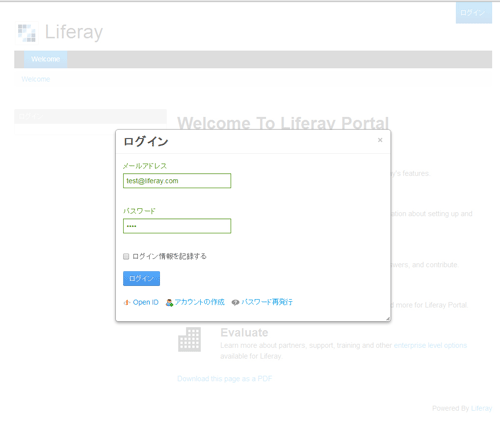Open the enterprise level options link
Image resolution: width=500 pixels, height=421 pixels.
coord(430,345)
